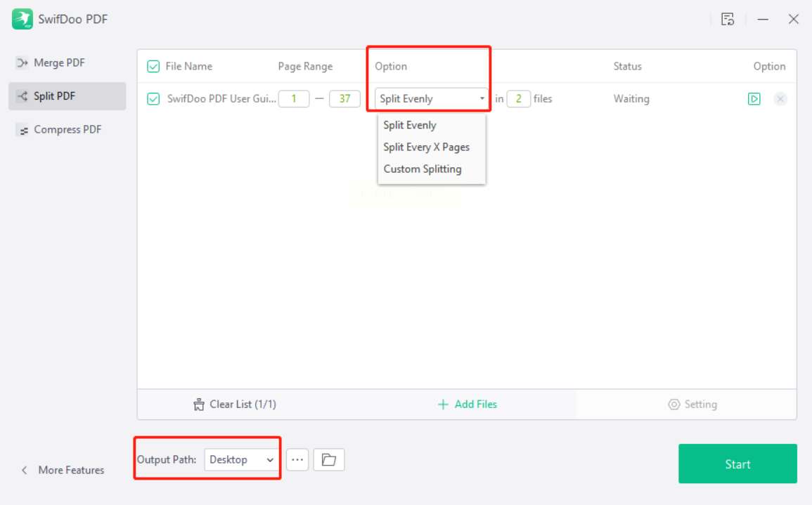Select the Split PDF sidebar item
Screen dimensions: 812x505
click(x=67, y=96)
